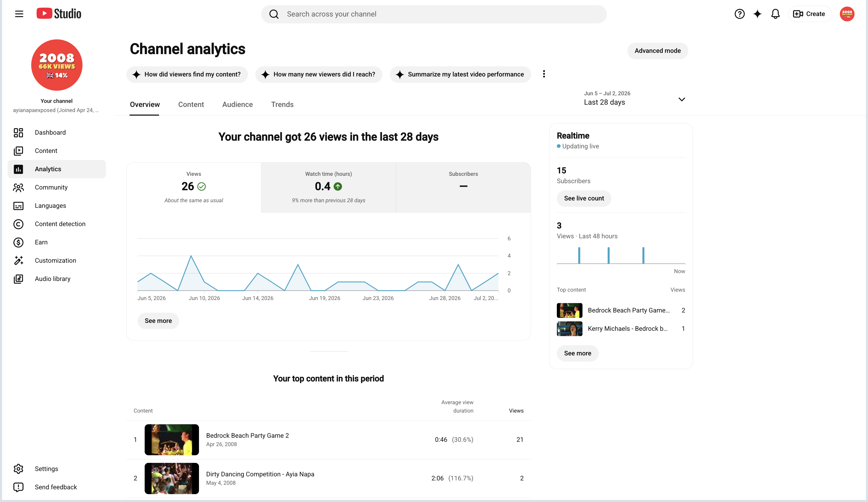Open the account avatar menu
The height and width of the screenshot is (502, 868).
(x=847, y=14)
